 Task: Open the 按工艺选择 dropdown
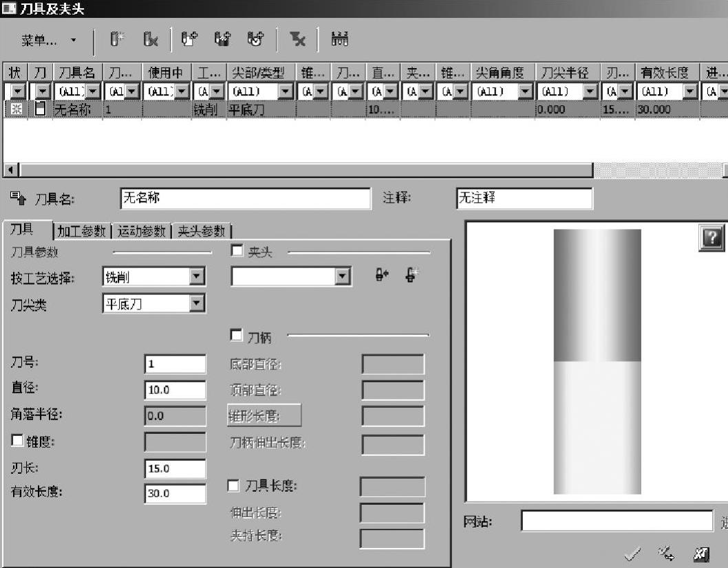pos(197,277)
